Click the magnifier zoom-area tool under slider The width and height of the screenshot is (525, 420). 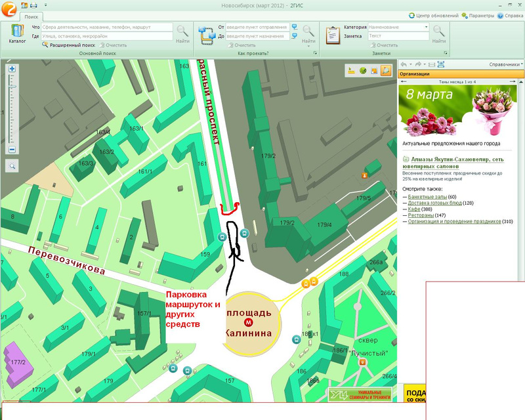pos(12,166)
